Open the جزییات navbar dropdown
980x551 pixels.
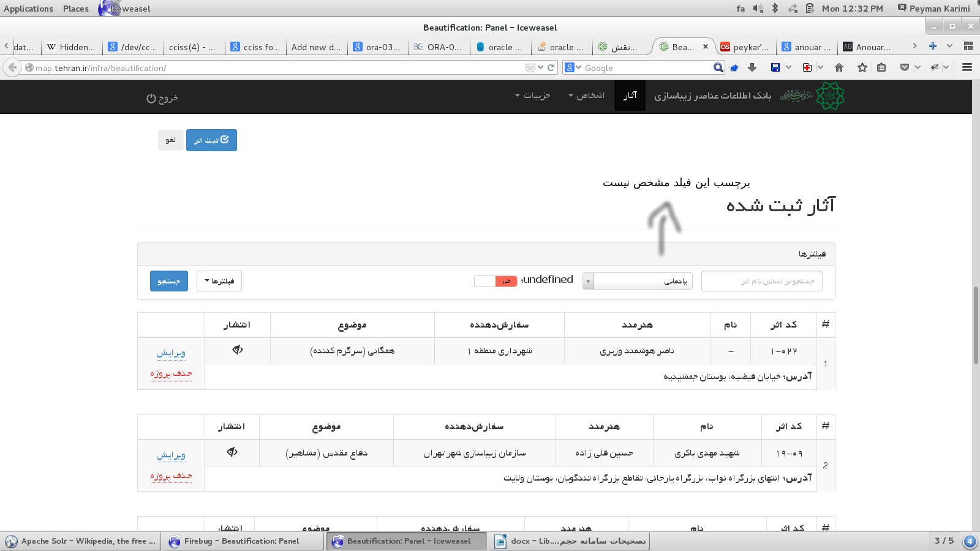pos(532,96)
